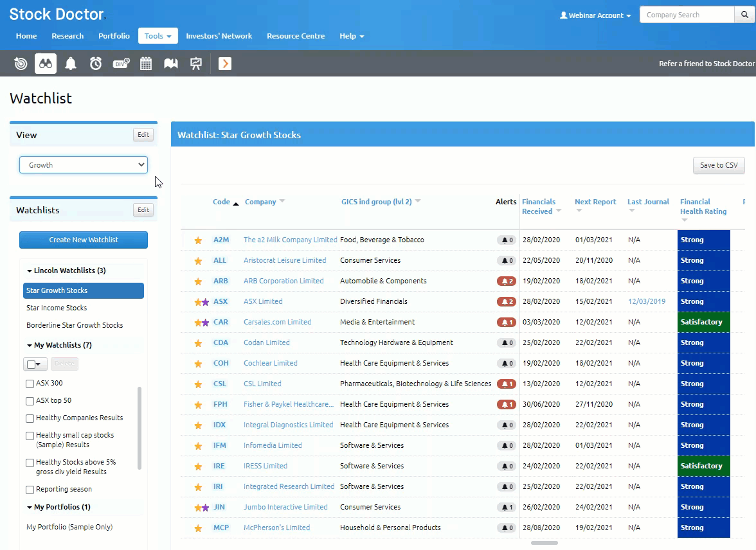Select Borderline Star Growth Stocks watchlist
Viewport: 756px width, 550px height.
[75, 325]
